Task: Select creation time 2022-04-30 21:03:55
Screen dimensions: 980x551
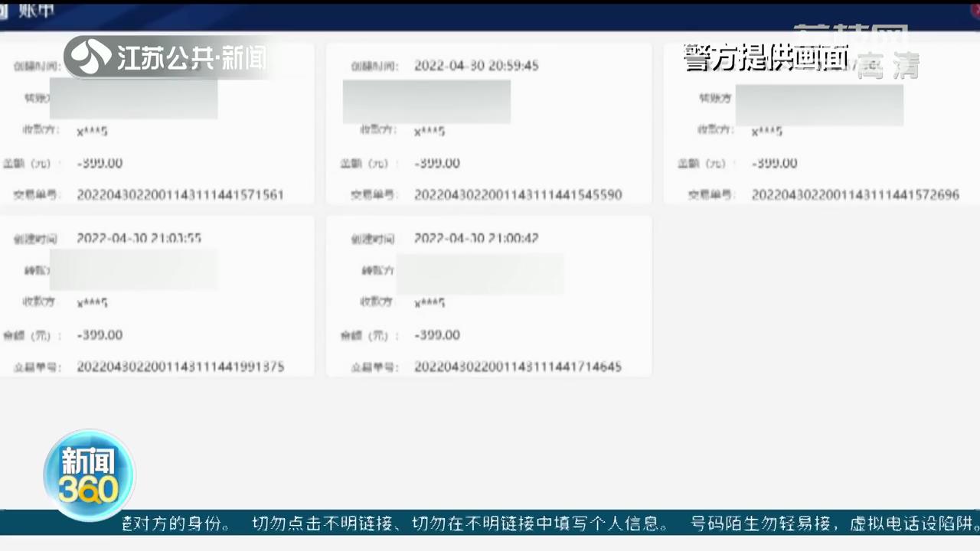Action: pos(139,238)
